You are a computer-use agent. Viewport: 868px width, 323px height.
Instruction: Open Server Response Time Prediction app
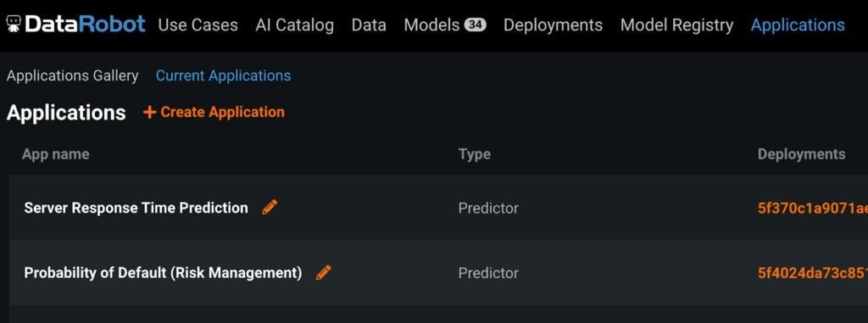click(x=136, y=208)
